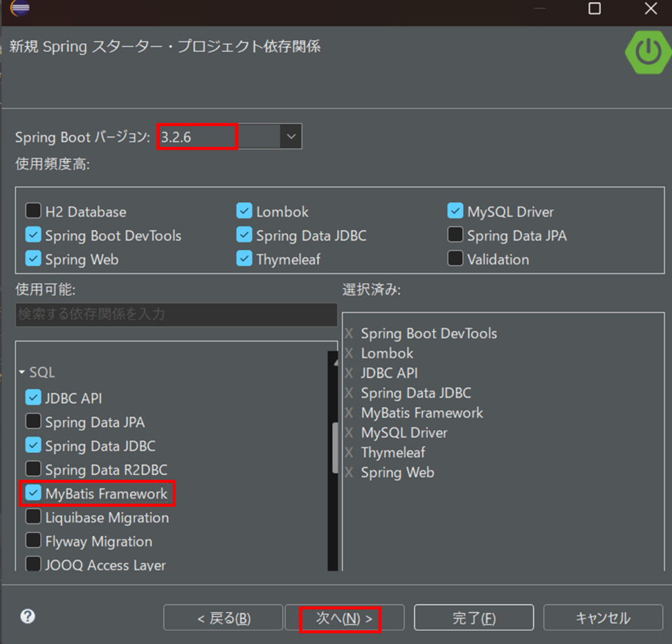Uncheck JDBC API in SQL list
The image size is (672, 644).
click(33, 397)
